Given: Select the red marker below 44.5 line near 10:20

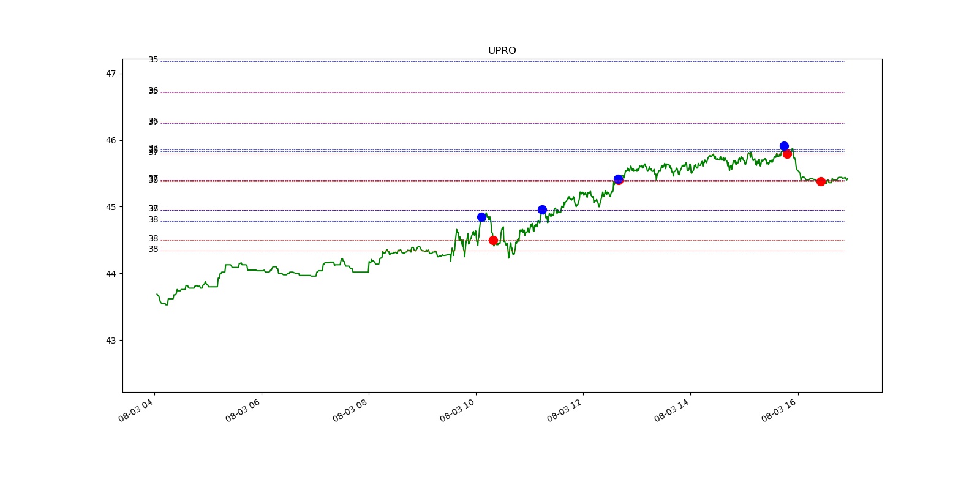Looking at the screenshot, I should click(493, 240).
